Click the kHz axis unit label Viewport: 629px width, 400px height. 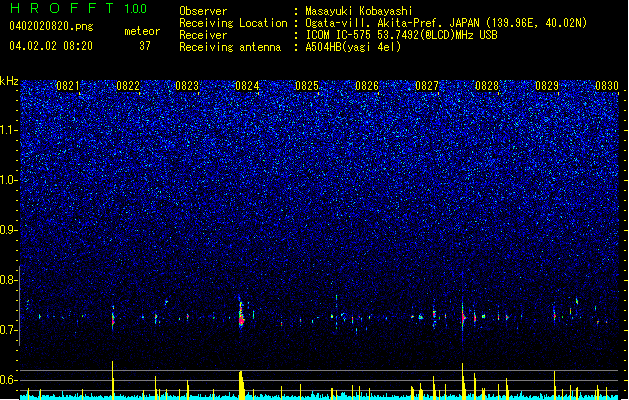coord(9,81)
